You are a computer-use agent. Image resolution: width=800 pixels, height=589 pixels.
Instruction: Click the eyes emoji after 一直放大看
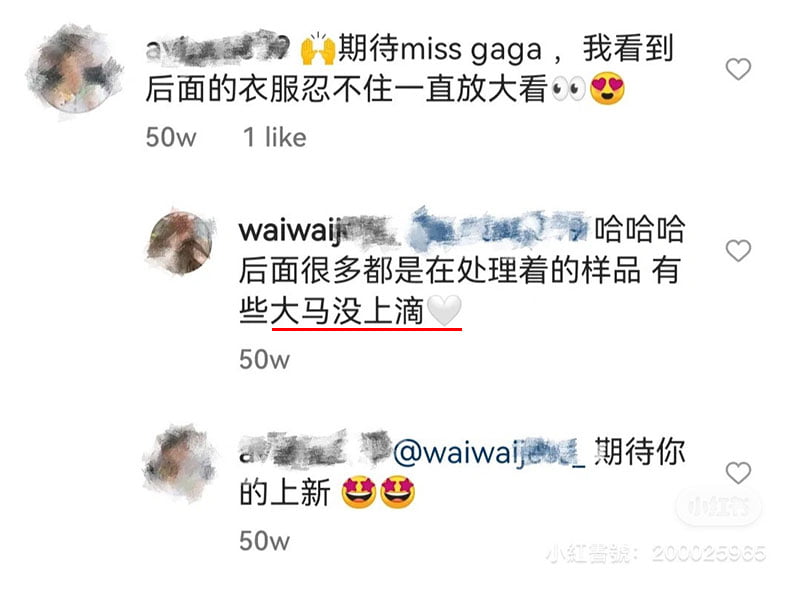(569, 89)
